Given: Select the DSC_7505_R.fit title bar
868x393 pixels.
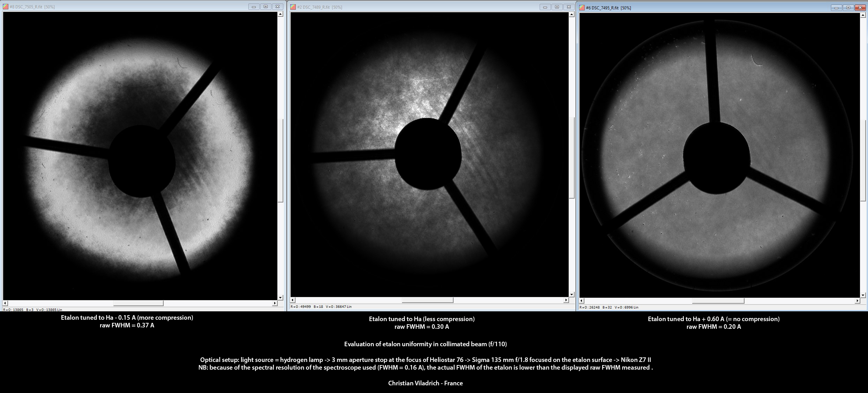Looking at the screenshot, I should coord(140,7).
